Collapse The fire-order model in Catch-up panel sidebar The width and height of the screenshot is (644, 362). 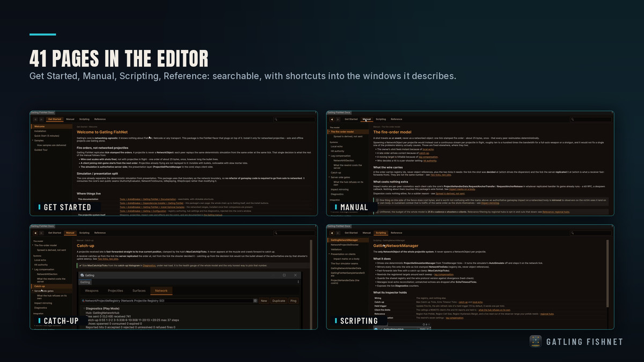33,245
